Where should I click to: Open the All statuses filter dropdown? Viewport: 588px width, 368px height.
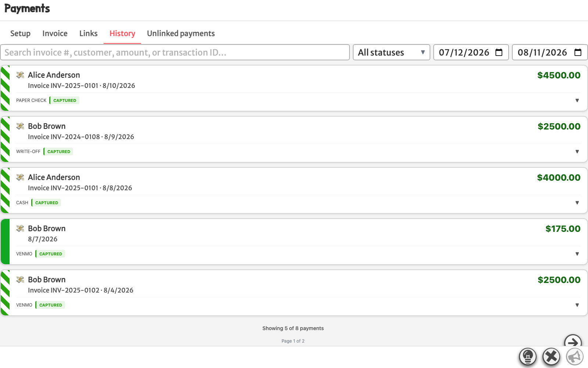coord(391,52)
